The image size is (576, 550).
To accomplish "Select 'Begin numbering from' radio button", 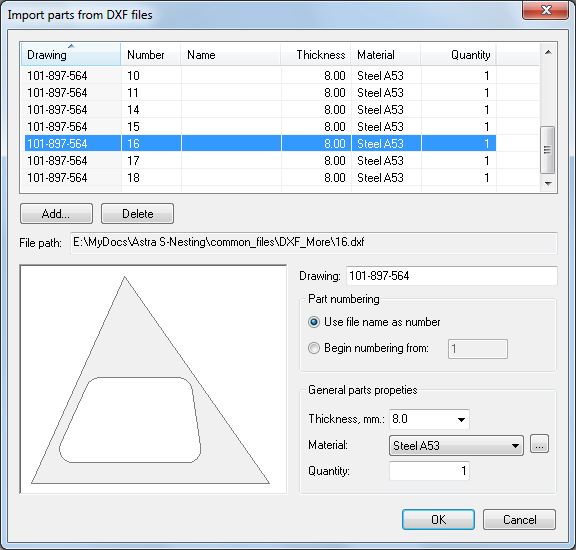I will coord(314,348).
